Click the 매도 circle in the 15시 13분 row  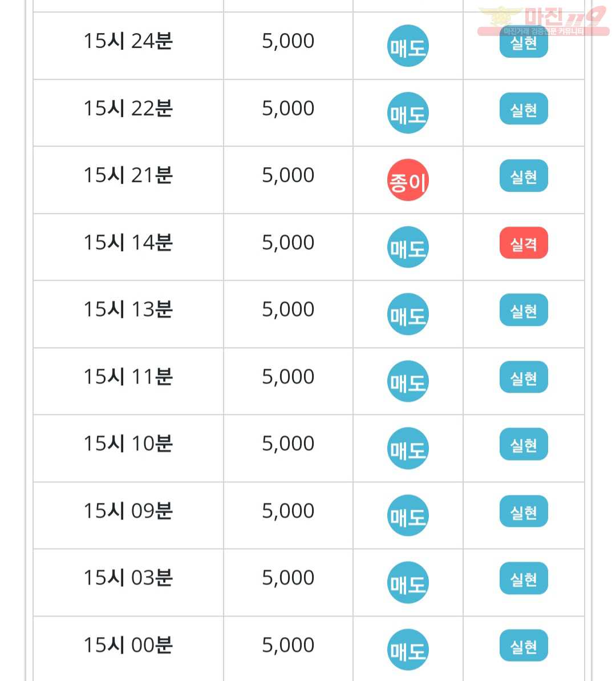click(408, 314)
